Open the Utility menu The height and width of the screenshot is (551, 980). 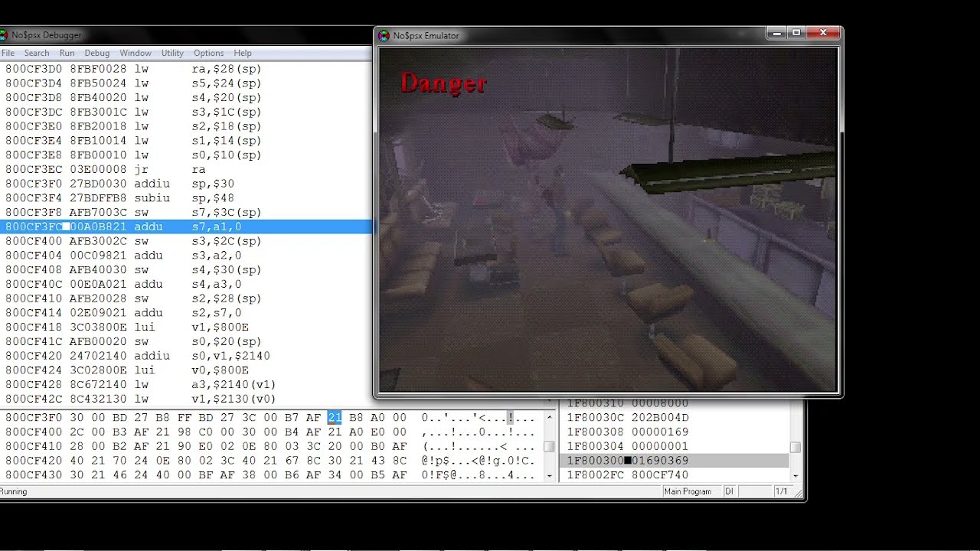point(172,53)
